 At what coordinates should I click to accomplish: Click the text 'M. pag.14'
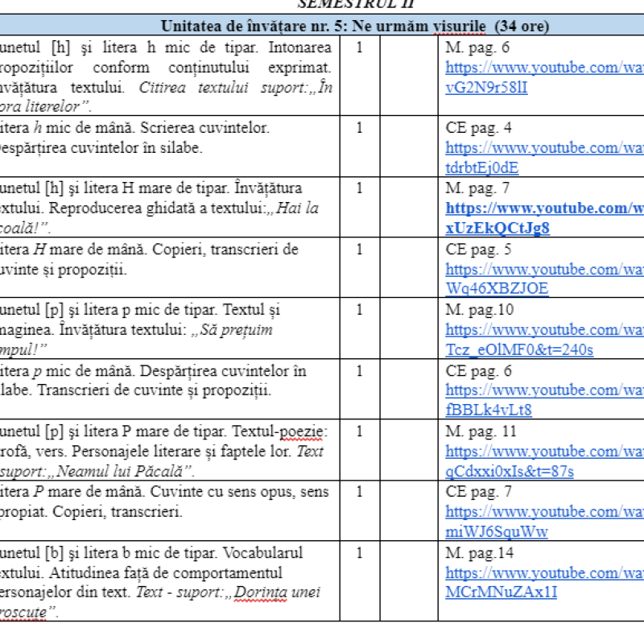tap(480, 553)
